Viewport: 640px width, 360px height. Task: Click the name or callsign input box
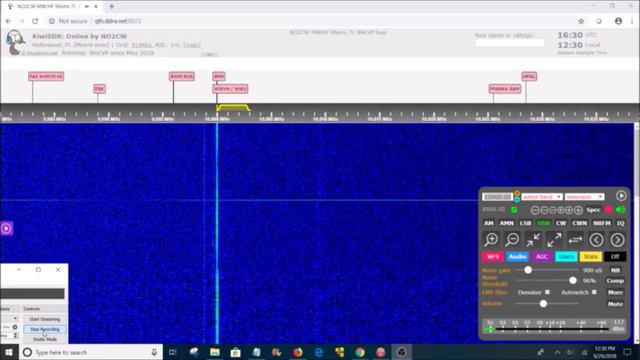point(509,43)
